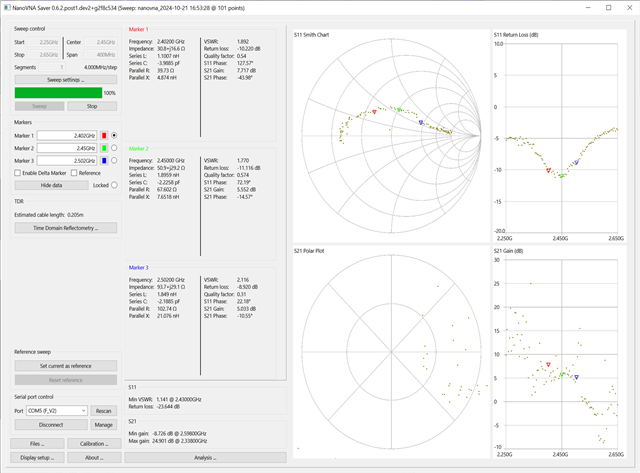This screenshot has height=473, width=640.
Task: Toggle the Reference checkbox
Action: (74, 173)
